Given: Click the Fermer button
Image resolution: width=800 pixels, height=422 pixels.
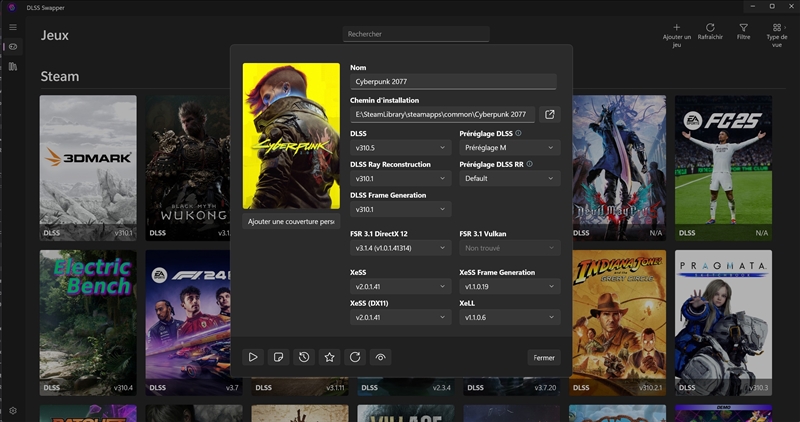Looking at the screenshot, I should [x=544, y=357].
